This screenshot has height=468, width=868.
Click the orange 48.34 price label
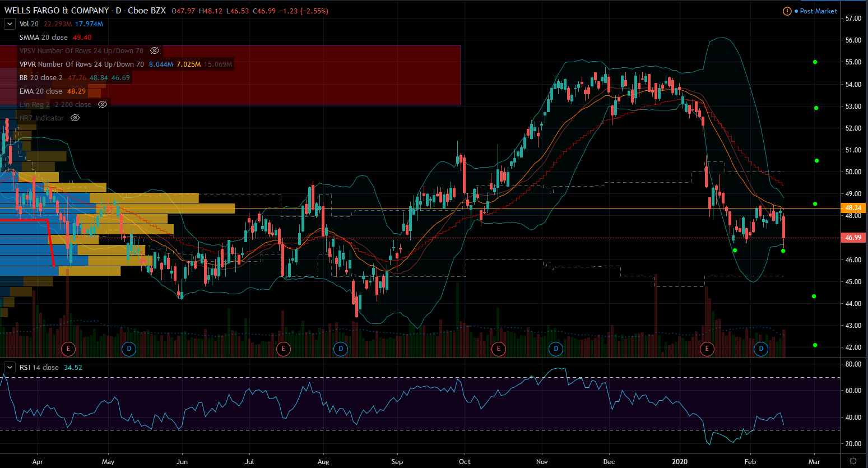point(853,208)
